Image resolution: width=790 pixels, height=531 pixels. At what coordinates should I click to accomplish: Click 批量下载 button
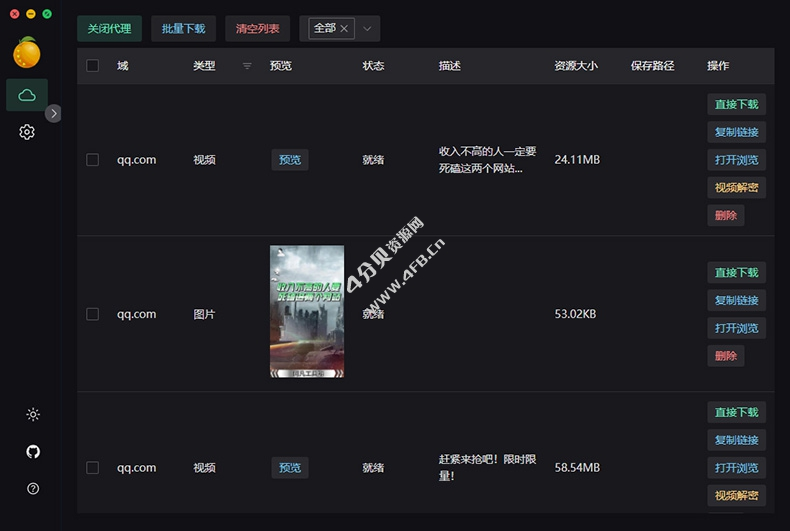(x=183, y=29)
